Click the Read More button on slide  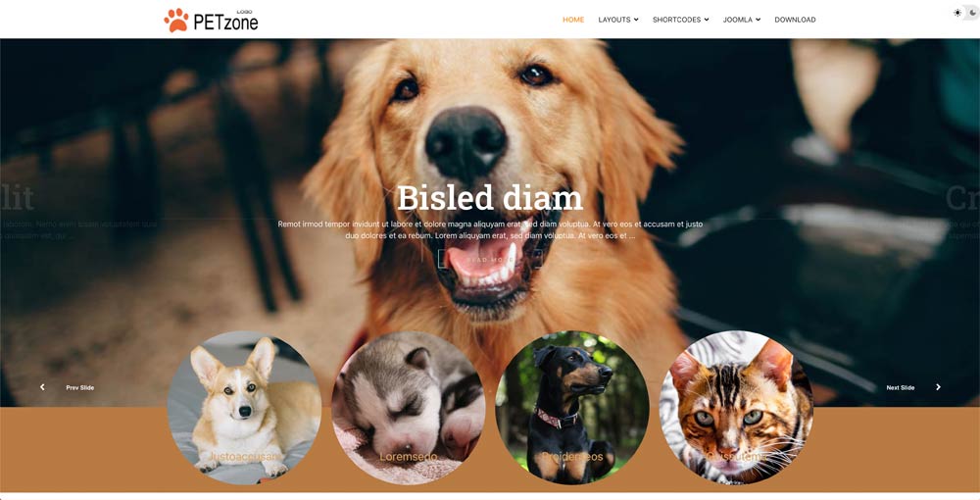tap(490, 259)
